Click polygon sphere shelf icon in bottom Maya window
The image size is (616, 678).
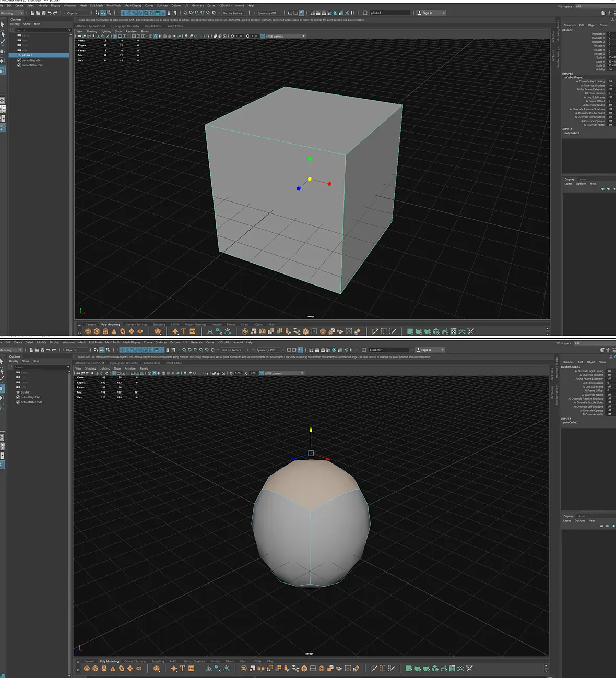tap(87, 669)
